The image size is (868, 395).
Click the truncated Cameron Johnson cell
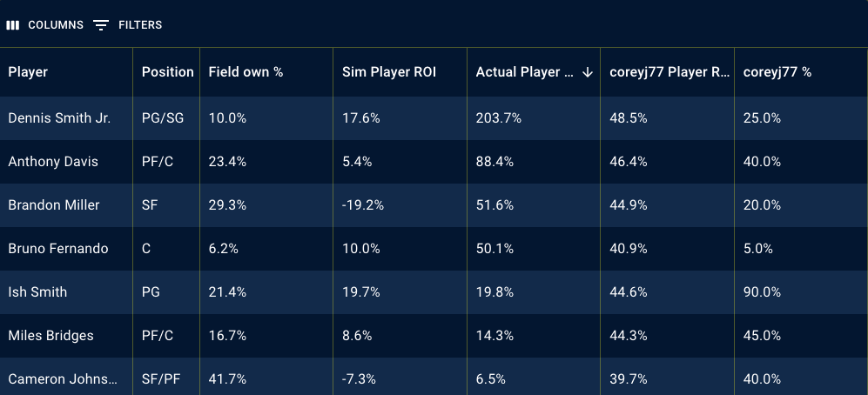(61, 379)
